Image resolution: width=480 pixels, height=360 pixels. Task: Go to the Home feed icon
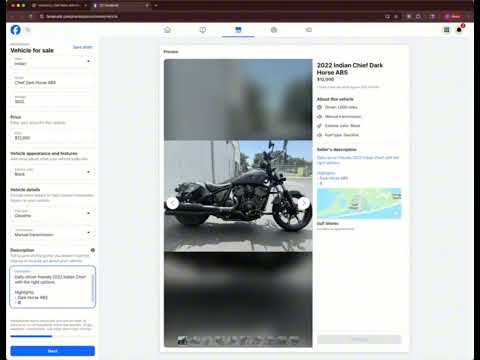168,30
